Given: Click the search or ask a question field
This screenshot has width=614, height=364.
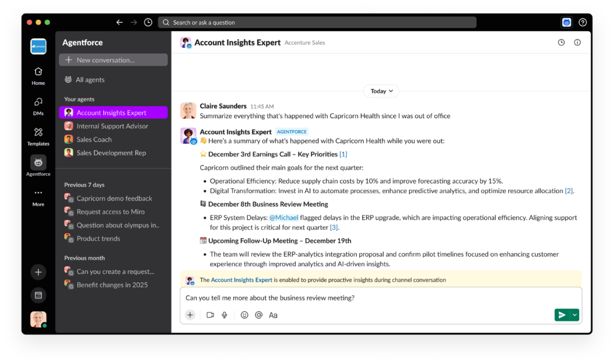Looking at the screenshot, I should pos(317,22).
